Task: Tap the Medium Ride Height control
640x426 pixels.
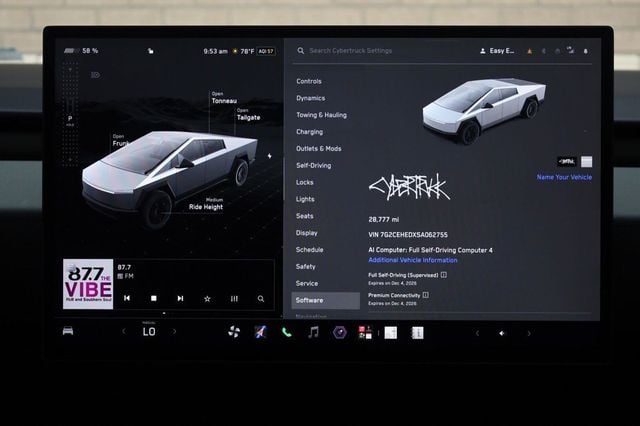Action: coord(206,204)
